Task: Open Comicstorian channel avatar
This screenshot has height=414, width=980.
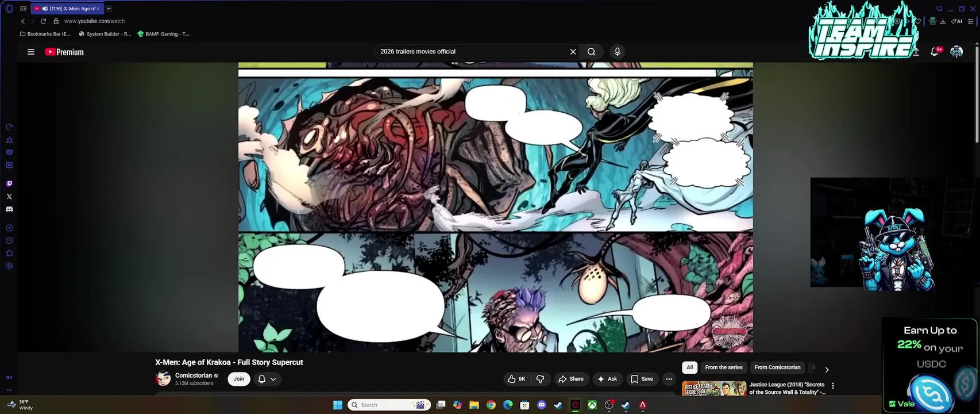Action: (x=163, y=379)
